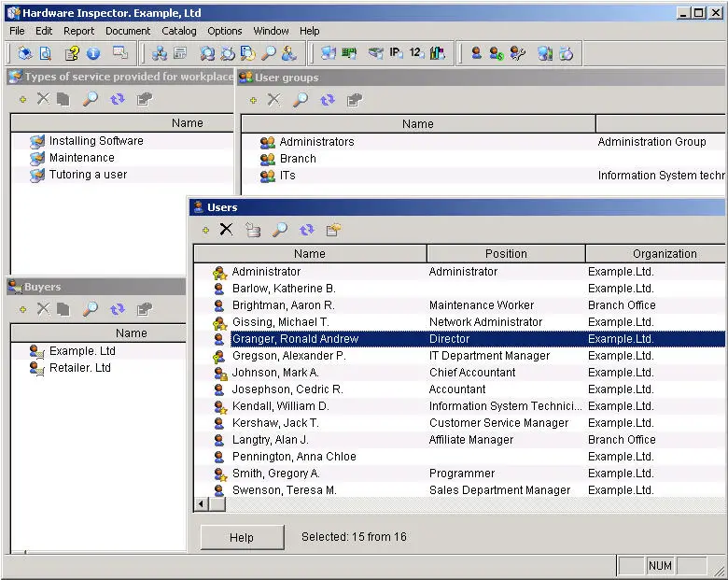The height and width of the screenshot is (580, 728).
Task: Select the Administrators user group
Action: (x=483, y=142)
